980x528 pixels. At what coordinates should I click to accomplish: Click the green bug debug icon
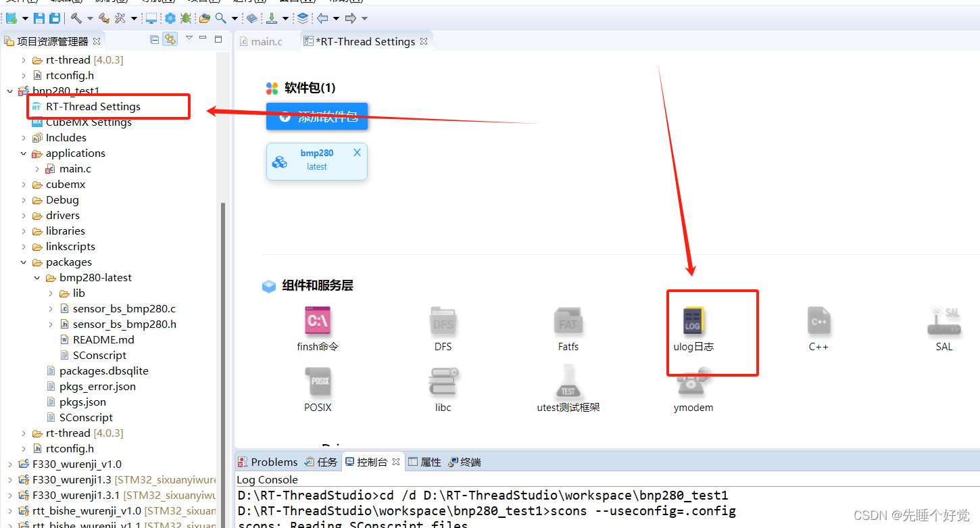[x=185, y=18]
